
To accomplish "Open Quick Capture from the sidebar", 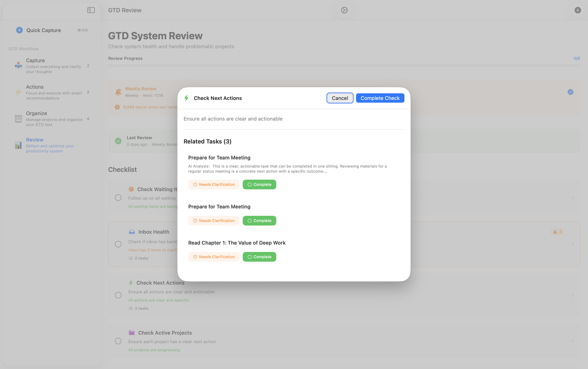I will 43,30.
